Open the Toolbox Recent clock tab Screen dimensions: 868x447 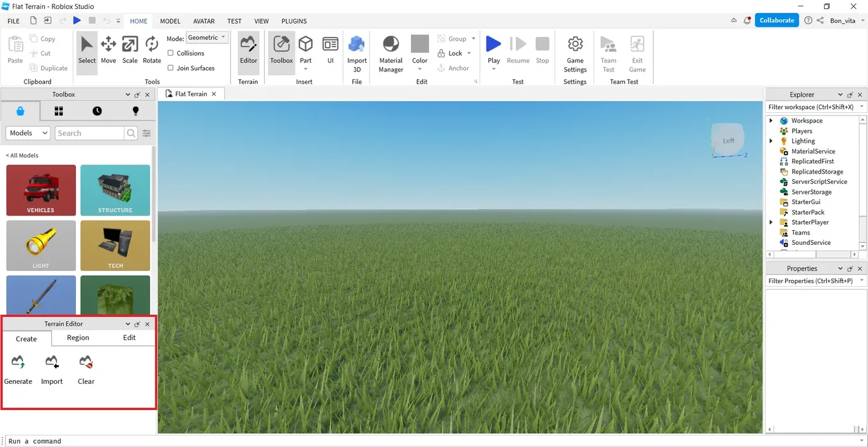click(97, 111)
